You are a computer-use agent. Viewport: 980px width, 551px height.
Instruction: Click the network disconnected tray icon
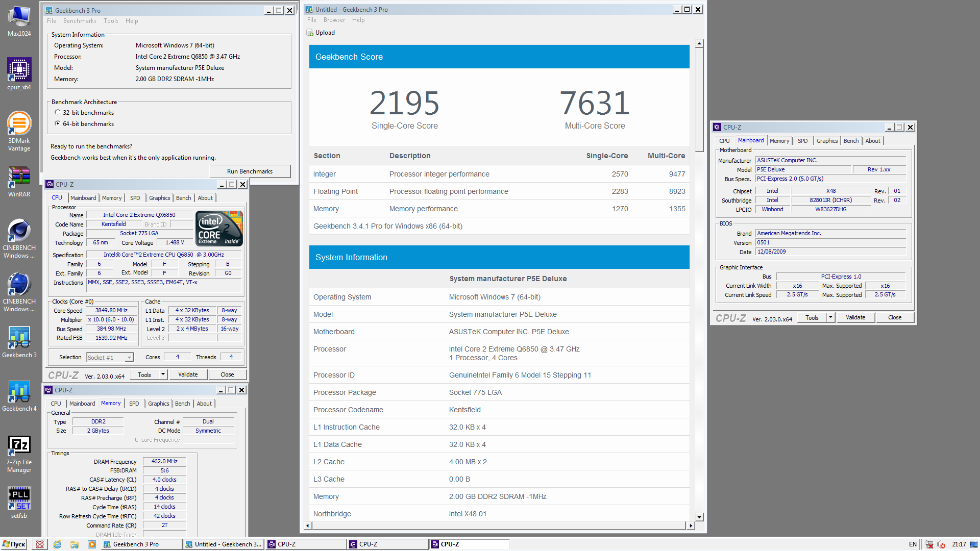(929, 544)
